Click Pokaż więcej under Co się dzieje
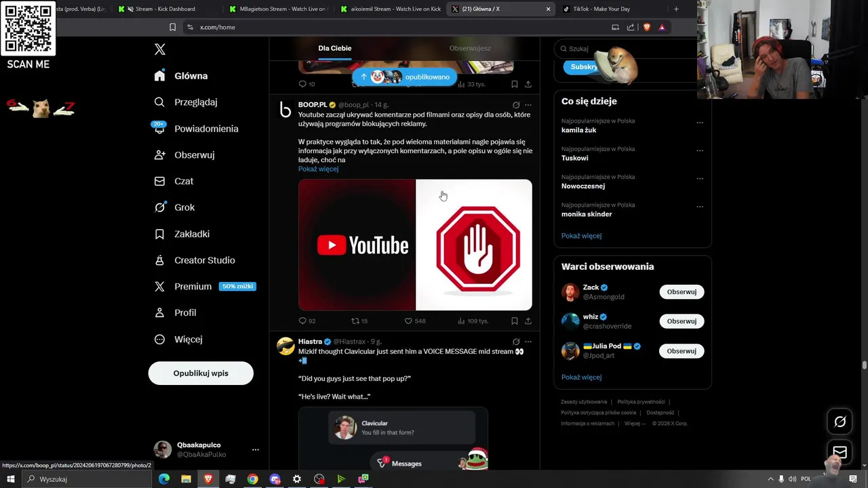This screenshot has width=868, height=488. click(x=581, y=236)
